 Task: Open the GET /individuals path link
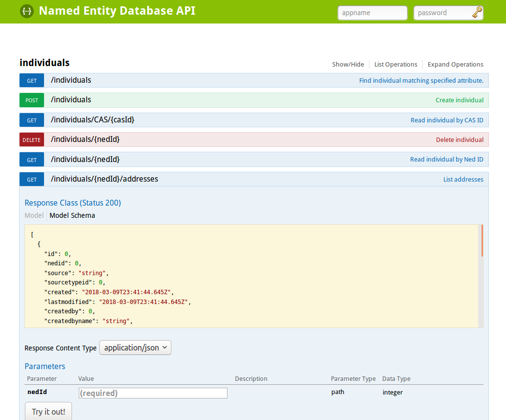(x=71, y=80)
